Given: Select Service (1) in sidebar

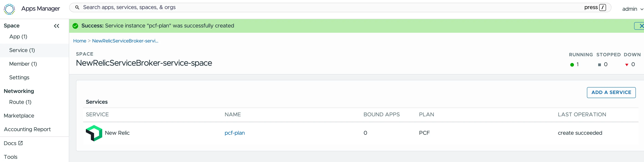Looking at the screenshot, I should (22, 50).
